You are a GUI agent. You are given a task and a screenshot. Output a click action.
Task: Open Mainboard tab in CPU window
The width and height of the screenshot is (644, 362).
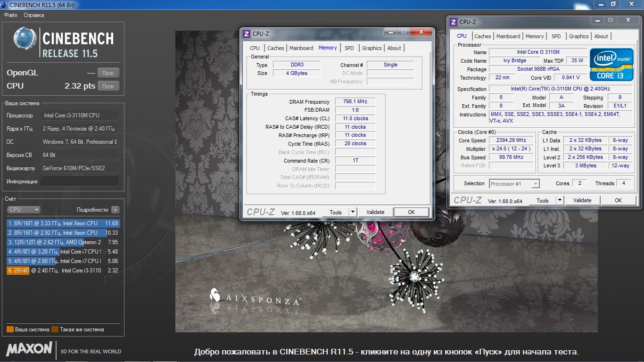click(x=508, y=36)
